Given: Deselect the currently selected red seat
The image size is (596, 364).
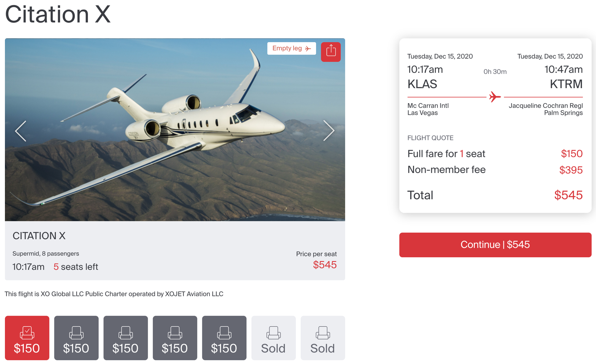Looking at the screenshot, I should click(27, 338).
